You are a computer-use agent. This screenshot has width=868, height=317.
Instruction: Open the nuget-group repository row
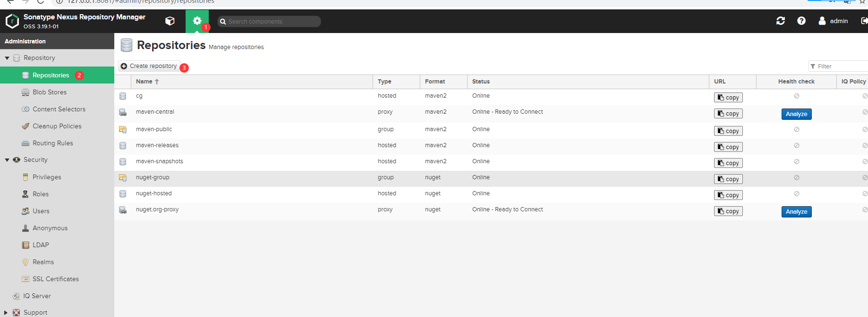coord(491,178)
